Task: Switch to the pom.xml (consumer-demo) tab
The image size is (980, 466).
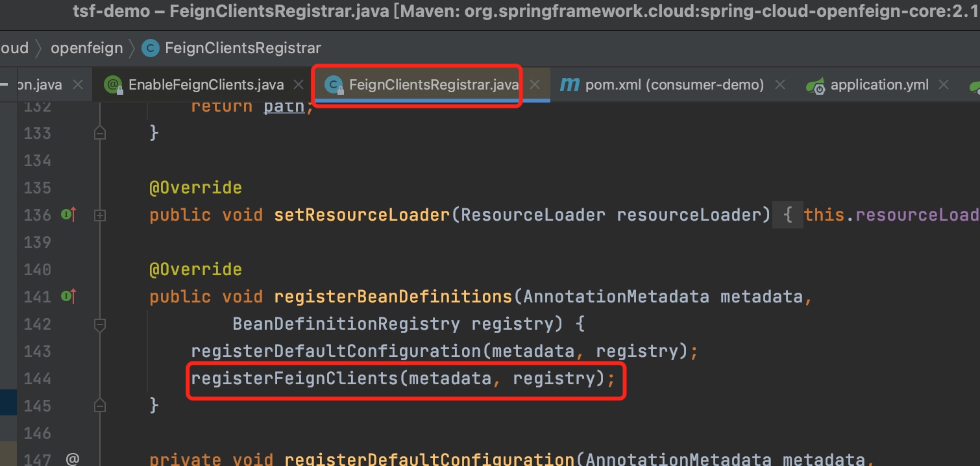Action: pyautogui.click(x=674, y=85)
